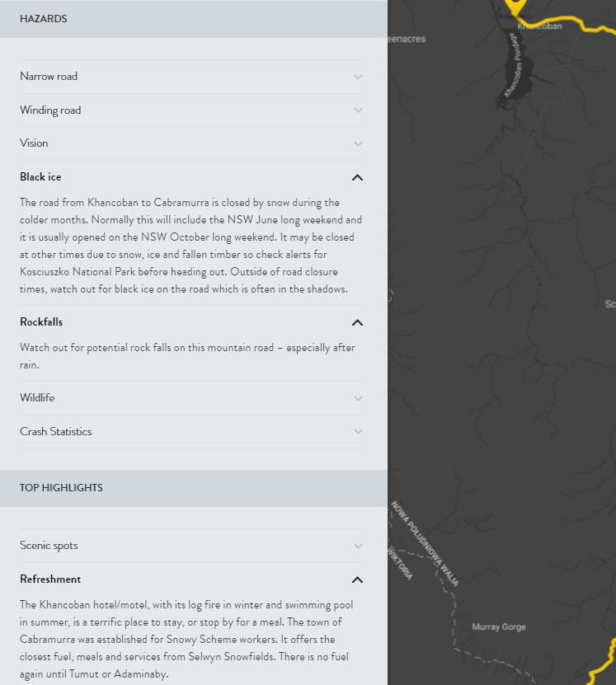Click the up chevron beside Rockfalls
Image resolution: width=616 pixels, height=685 pixels.
click(x=357, y=322)
